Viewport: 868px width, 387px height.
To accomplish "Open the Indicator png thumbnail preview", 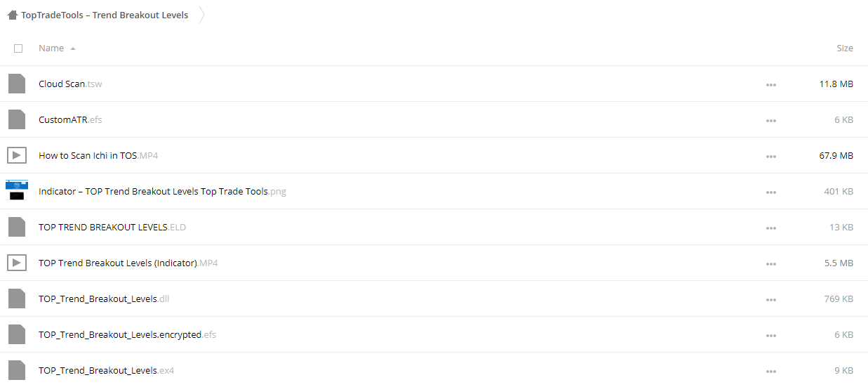I will pyautogui.click(x=17, y=190).
